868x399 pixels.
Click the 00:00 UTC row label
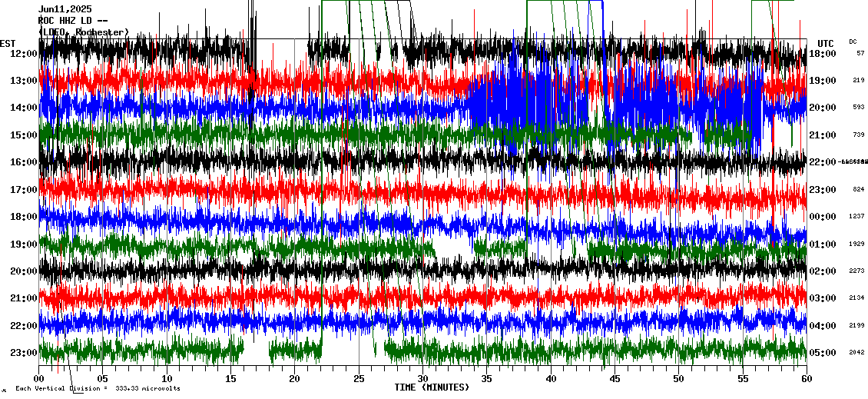[822, 217]
